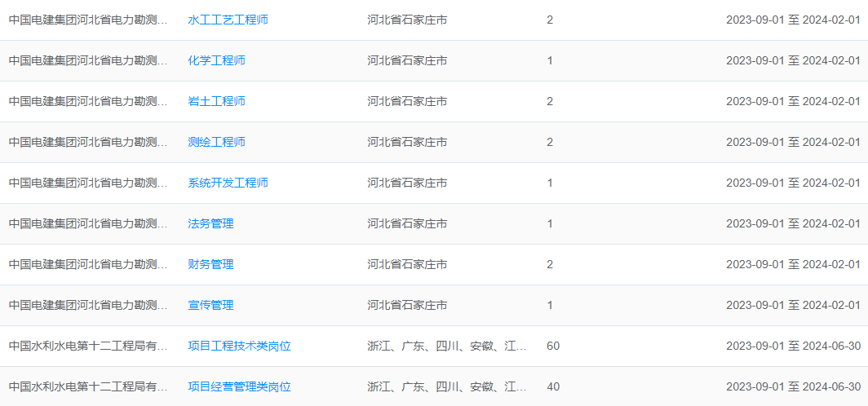The width and height of the screenshot is (868, 406).
Task: Click date range in 财务管理 row
Action: click(x=793, y=264)
